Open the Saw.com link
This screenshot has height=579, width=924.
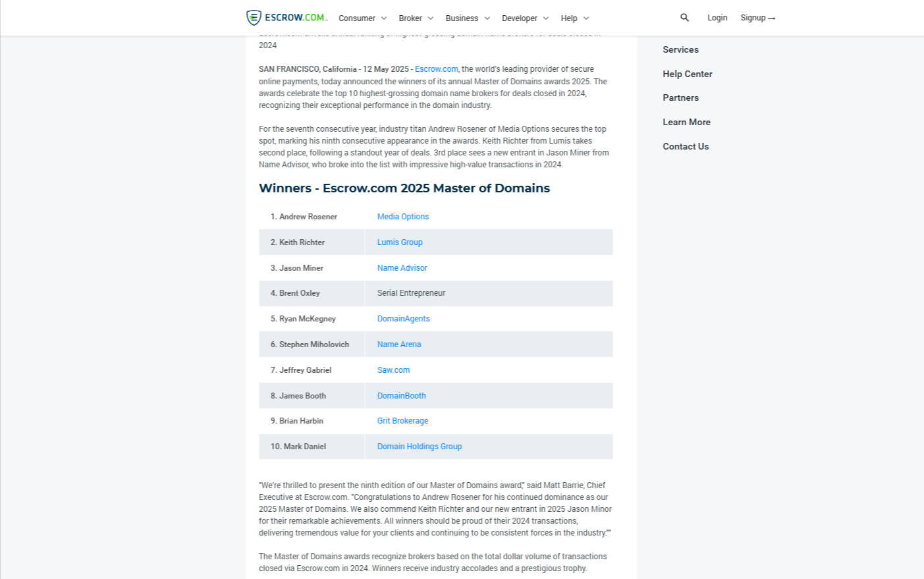[x=393, y=370]
